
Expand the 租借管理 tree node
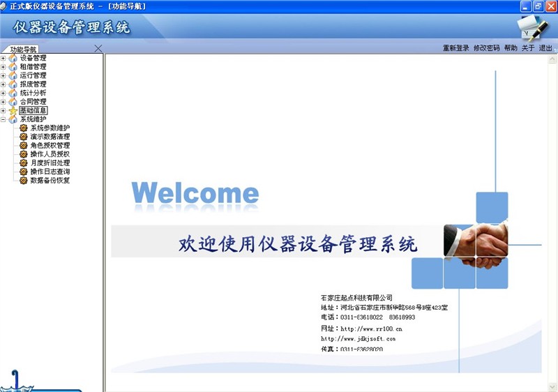point(3,67)
